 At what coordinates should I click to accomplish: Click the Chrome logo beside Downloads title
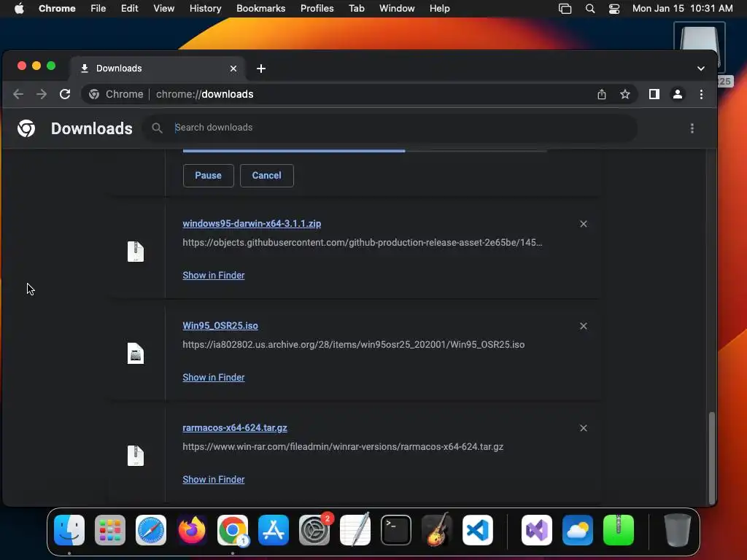(x=26, y=128)
